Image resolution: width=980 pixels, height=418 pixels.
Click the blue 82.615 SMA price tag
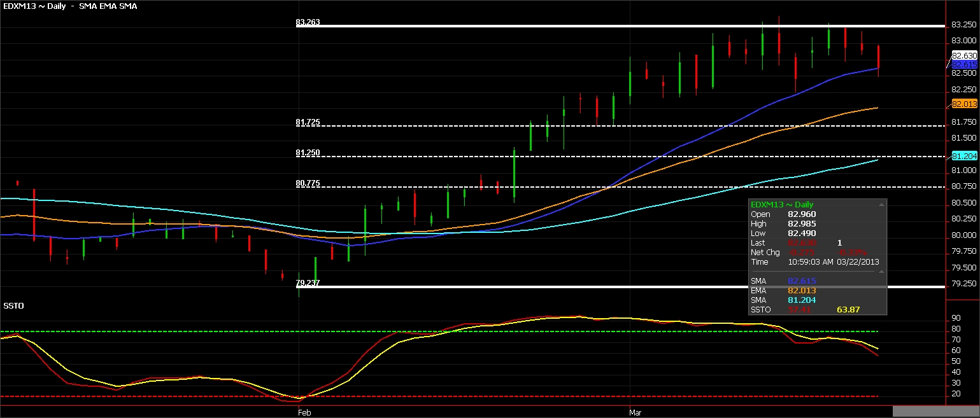click(x=965, y=65)
